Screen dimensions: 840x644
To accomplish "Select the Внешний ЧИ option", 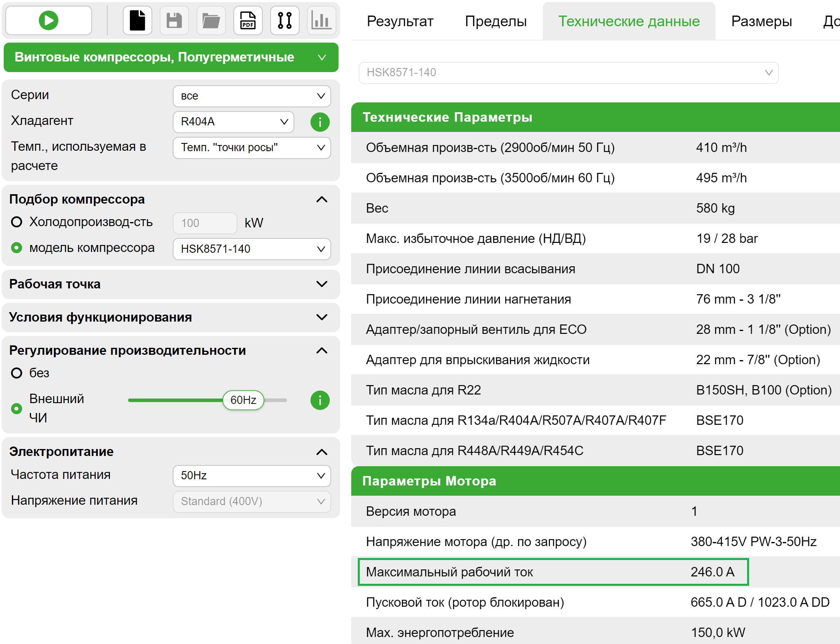I will click(17, 408).
